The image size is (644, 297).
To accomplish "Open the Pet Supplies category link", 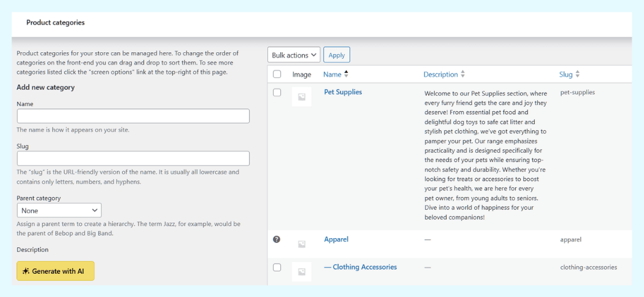I will click(343, 92).
